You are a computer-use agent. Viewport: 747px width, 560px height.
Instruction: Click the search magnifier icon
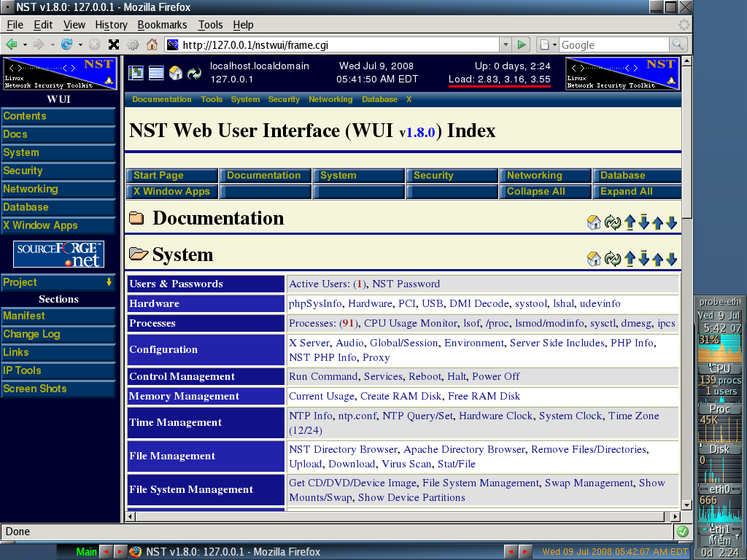(678, 44)
